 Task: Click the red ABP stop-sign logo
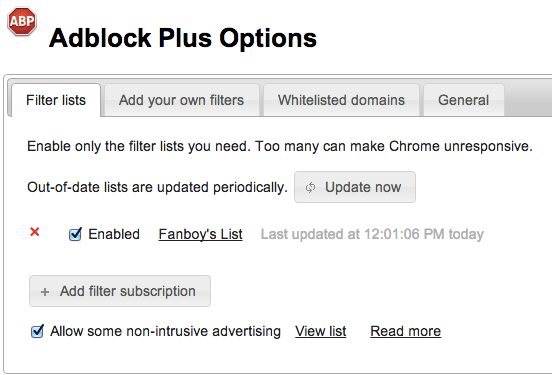pos(22,21)
